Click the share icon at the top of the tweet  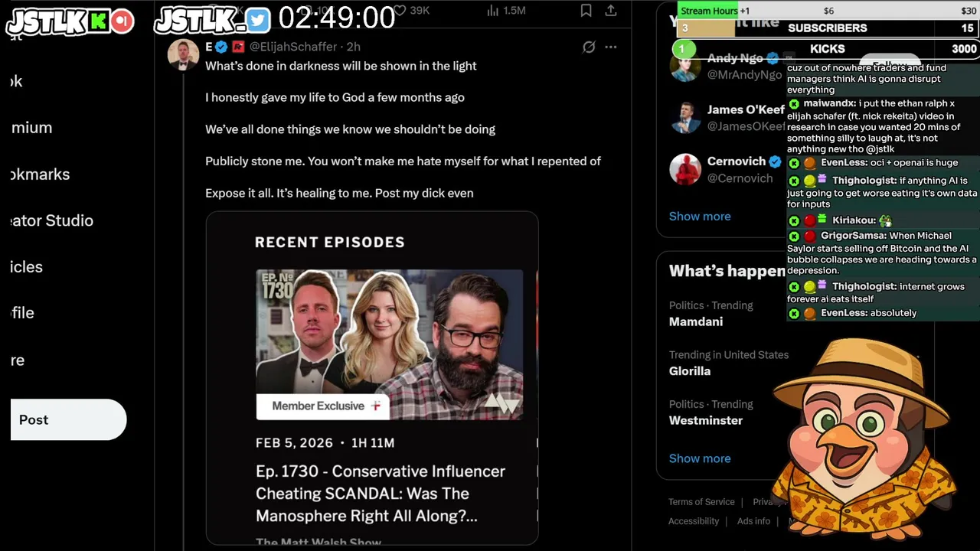tap(611, 10)
